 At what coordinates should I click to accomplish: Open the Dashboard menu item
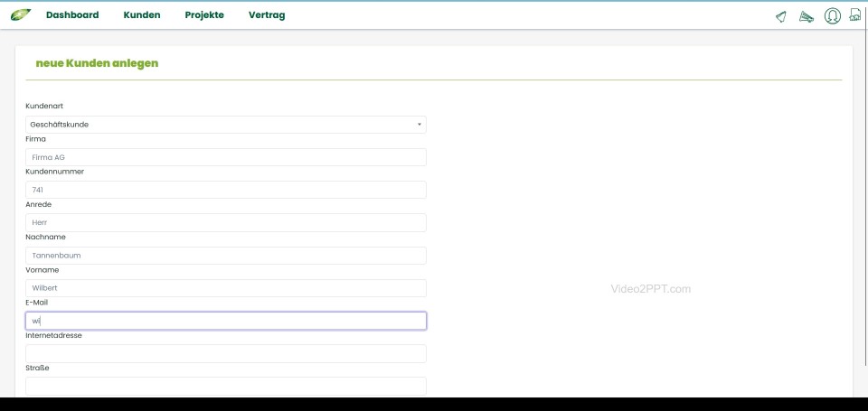click(72, 15)
